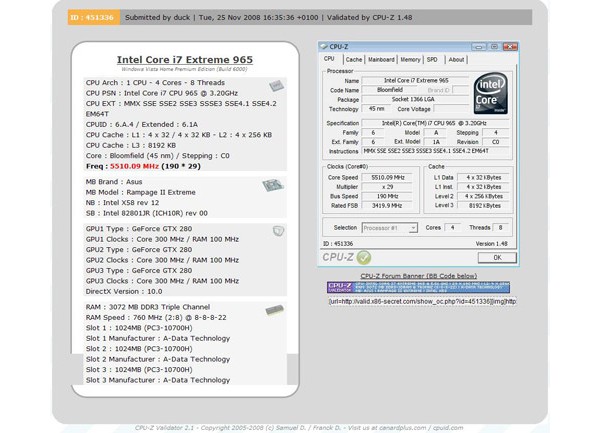
Task: Click the NB : Intel X58 rev 12 line
Action: point(122,203)
